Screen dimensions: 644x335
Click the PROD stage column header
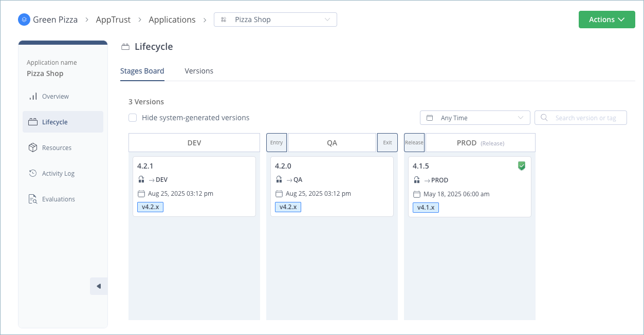click(x=481, y=143)
